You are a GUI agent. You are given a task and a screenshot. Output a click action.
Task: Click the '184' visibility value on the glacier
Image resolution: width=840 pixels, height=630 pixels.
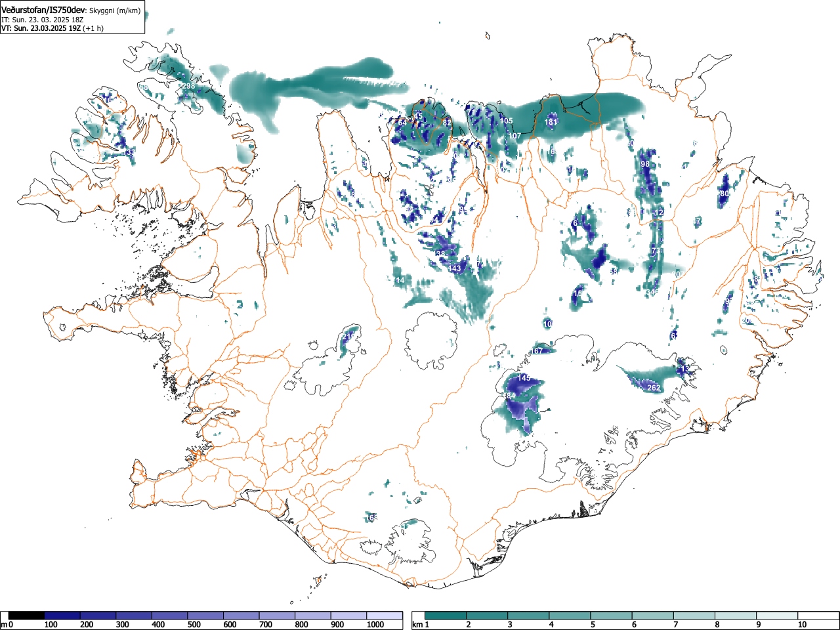510,396
